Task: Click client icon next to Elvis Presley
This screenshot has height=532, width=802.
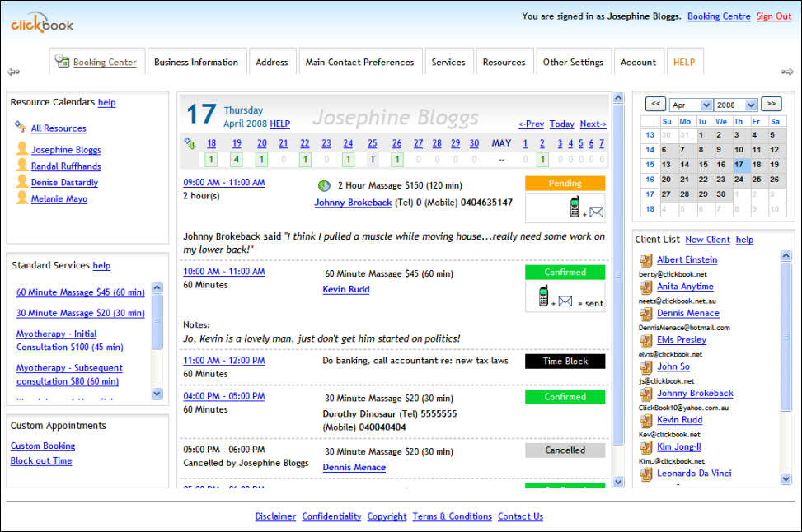Action: 646,340
